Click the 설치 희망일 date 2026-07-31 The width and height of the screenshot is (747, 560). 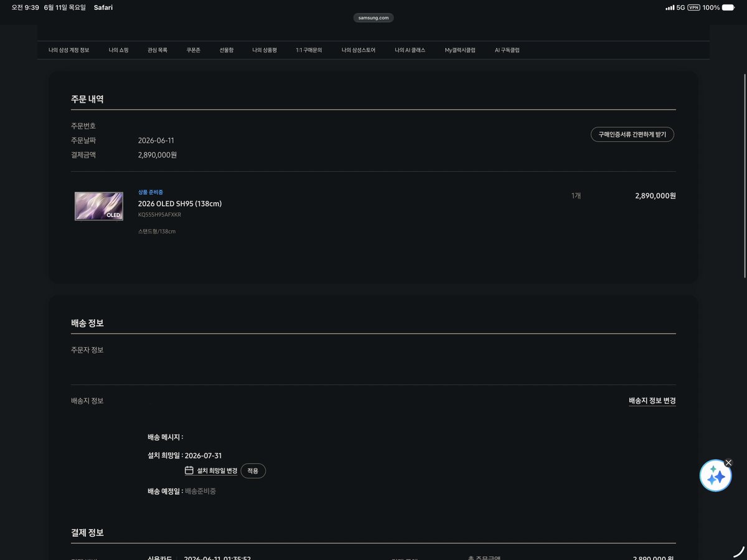(x=204, y=455)
